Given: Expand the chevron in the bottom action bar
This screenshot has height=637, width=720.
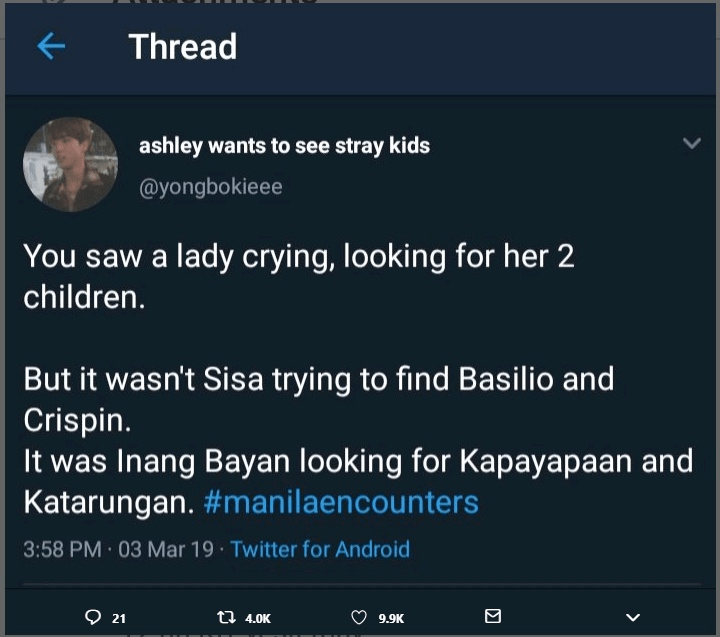Looking at the screenshot, I should 631,617.
